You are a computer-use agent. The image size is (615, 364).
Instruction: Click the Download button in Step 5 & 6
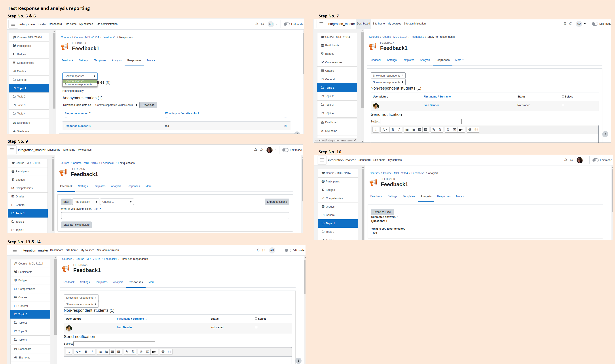point(149,105)
